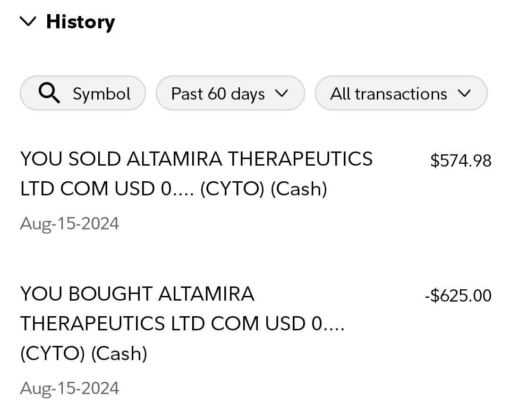Click the chevron in the All transactions filter
Screen dimensions: 510x420
pyautogui.click(x=464, y=93)
